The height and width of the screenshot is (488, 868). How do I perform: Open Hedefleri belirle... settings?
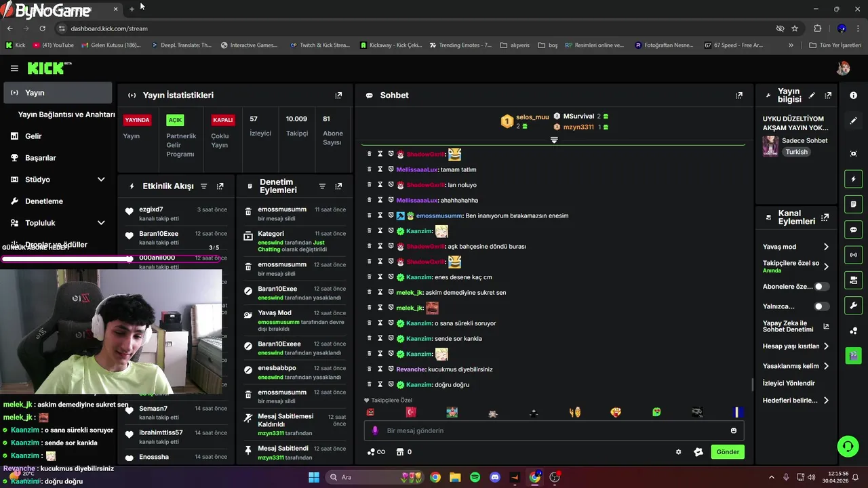click(x=795, y=401)
